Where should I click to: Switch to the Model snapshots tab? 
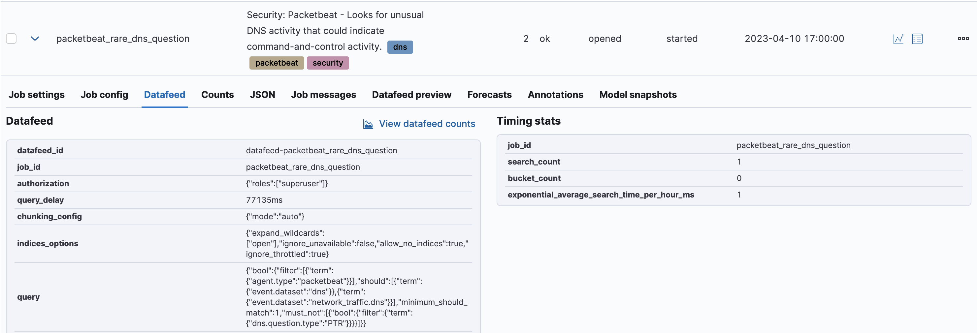[637, 95]
